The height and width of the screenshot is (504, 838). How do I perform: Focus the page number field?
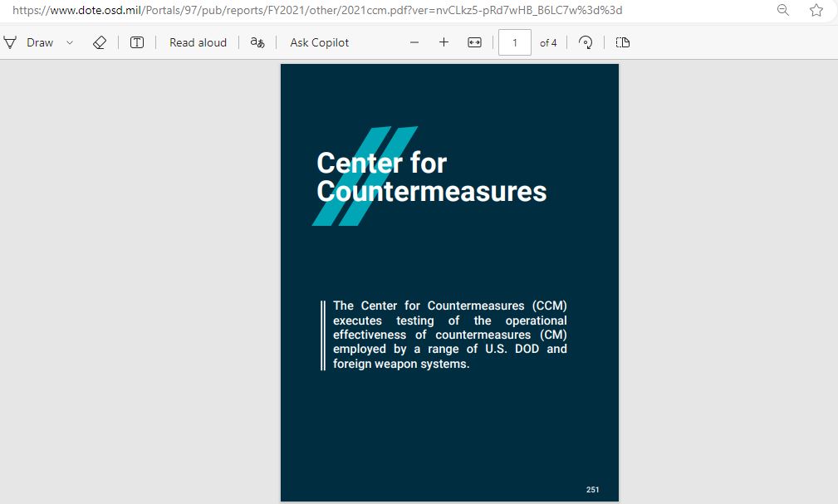(x=515, y=42)
